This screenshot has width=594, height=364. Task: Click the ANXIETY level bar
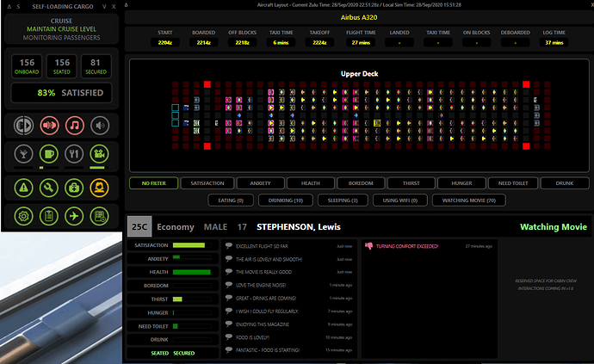192,258
